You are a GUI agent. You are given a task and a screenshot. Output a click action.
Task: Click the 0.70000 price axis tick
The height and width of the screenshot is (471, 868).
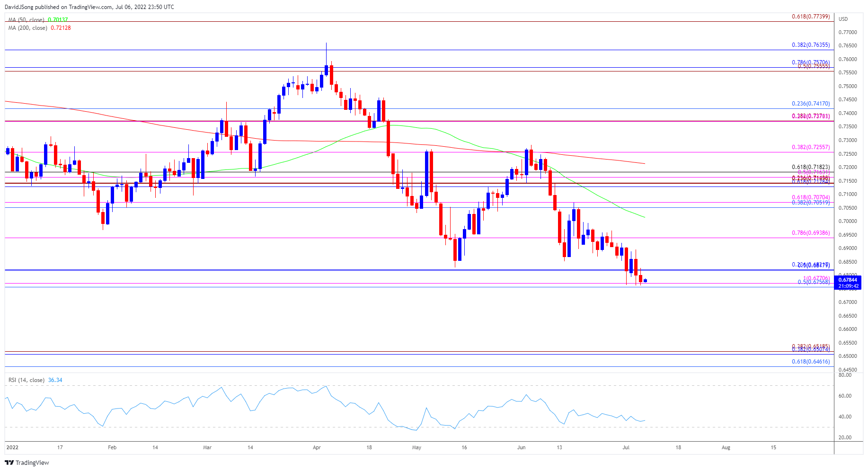[847, 221]
